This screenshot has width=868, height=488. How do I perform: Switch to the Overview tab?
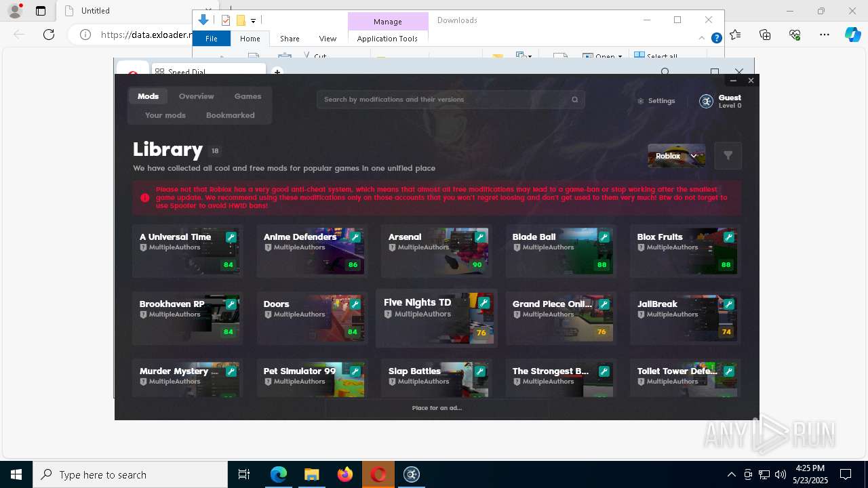point(196,96)
